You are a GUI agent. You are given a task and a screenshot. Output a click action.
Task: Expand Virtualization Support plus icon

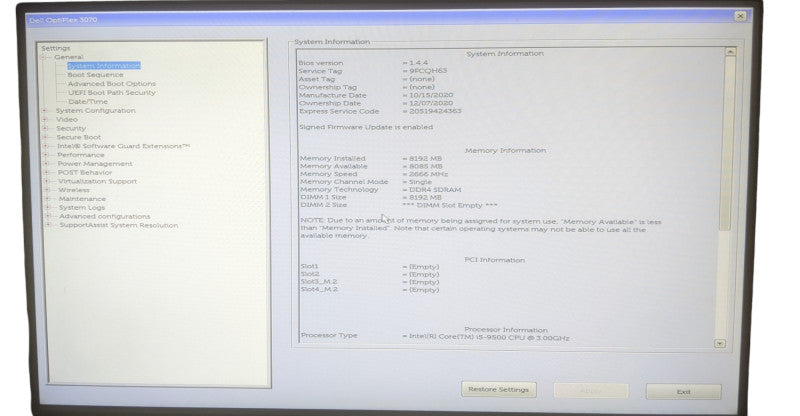tap(47, 181)
